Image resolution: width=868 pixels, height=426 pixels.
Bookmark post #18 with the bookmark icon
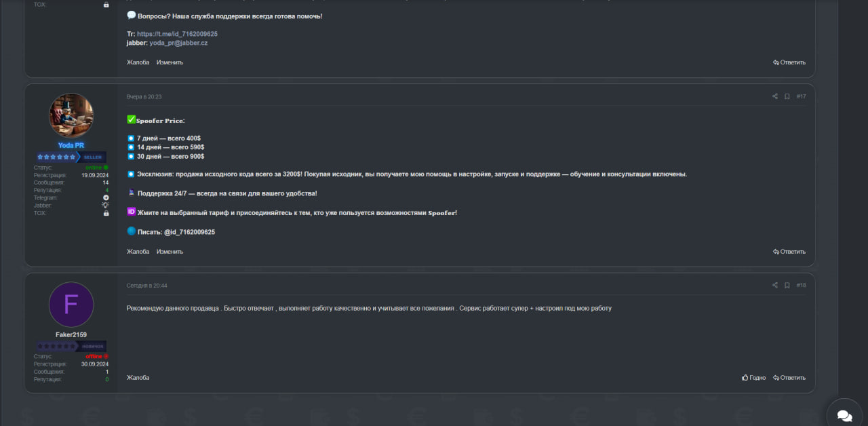coord(787,286)
